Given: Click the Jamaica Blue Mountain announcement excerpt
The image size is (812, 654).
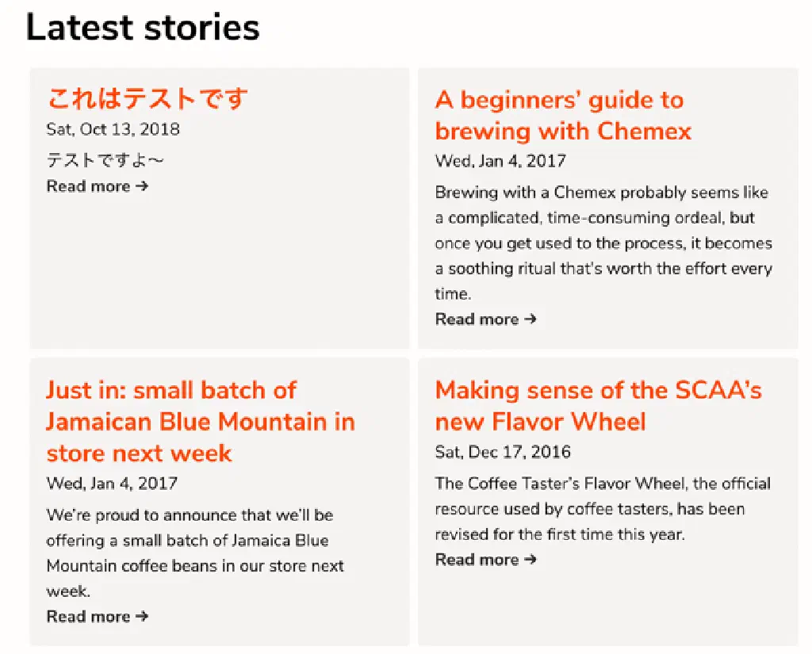Looking at the screenshot, I should coord(195,553).
